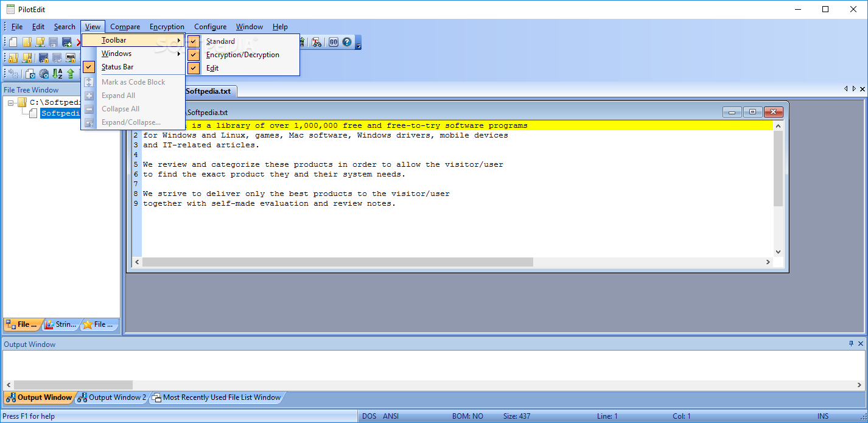Click the blue Help question mark icon

coord(347,42)
